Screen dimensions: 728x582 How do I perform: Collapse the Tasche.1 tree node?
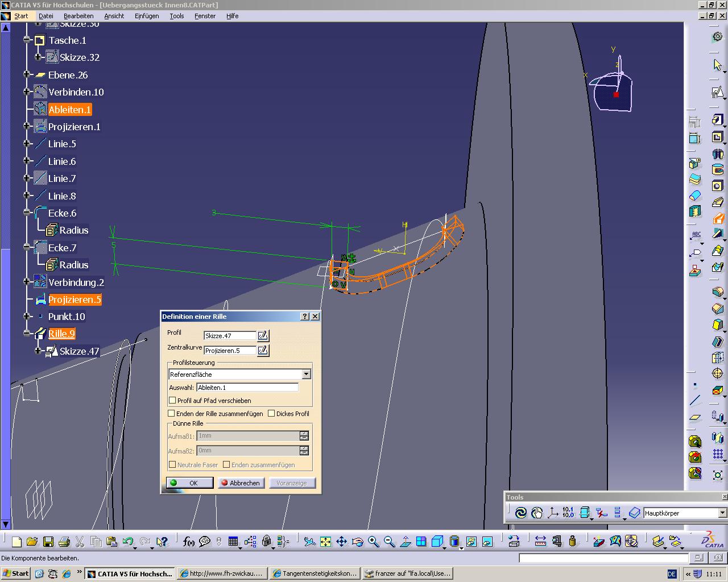pyautogui.click(x=26, y=40)
